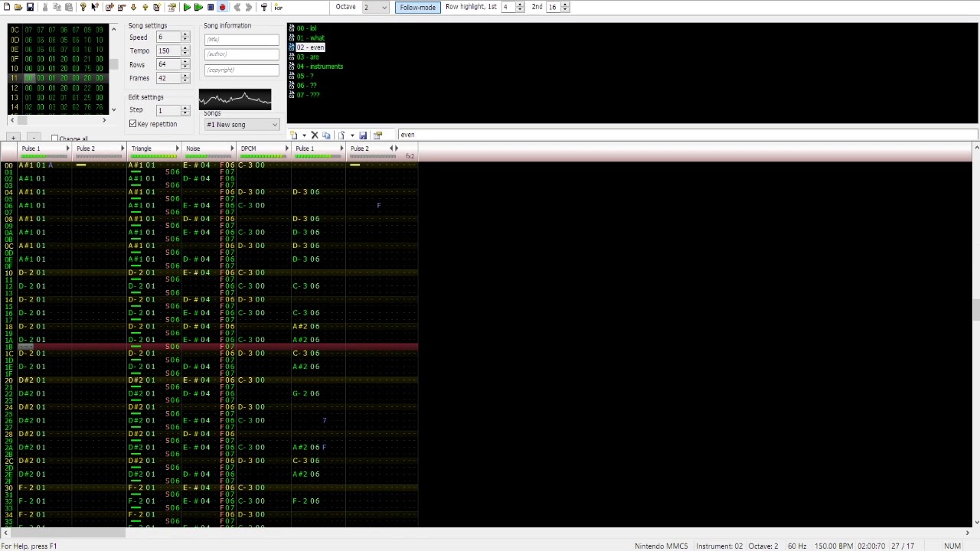
Task: Expand effect columns on first Pulse 1
Action: click(x=67, y=148)
